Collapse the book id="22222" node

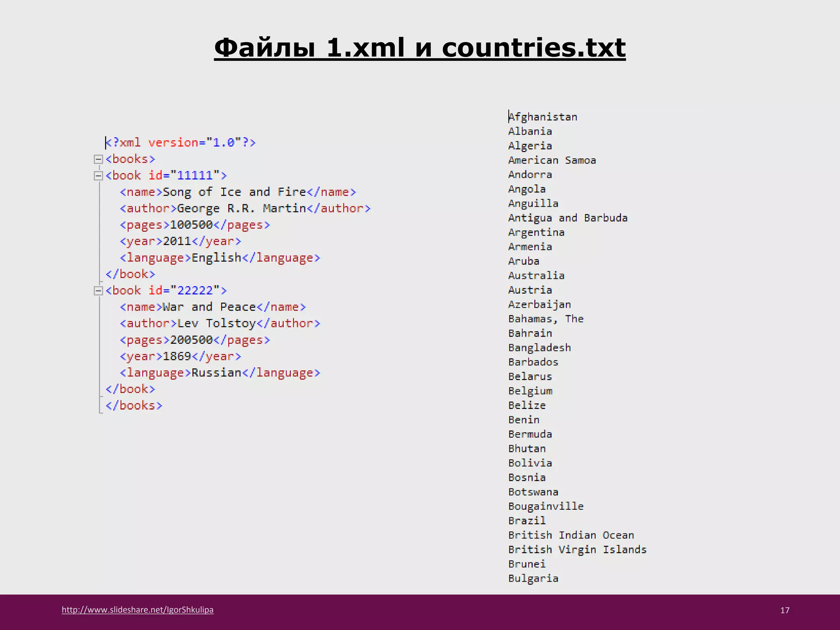pos(98,291)
